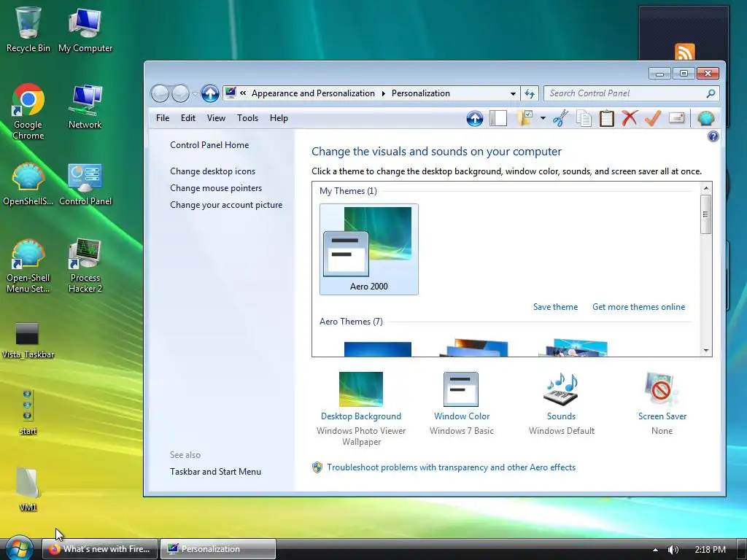Viewport: 747px width, 560px height.
Task: Click theme list scrollbar up arrow
Action: pos(705,188)
